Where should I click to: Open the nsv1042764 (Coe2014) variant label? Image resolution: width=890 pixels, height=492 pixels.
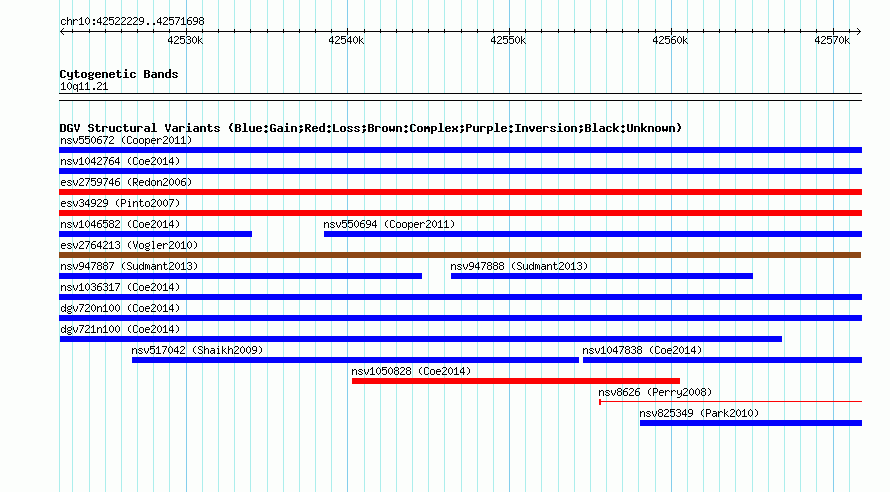click(120, 161)
